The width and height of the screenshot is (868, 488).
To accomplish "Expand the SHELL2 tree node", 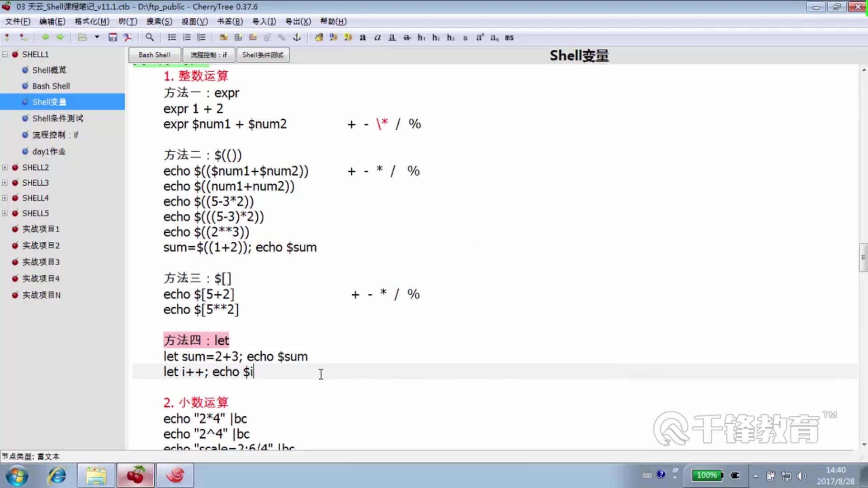I will (x=5, y=168).
